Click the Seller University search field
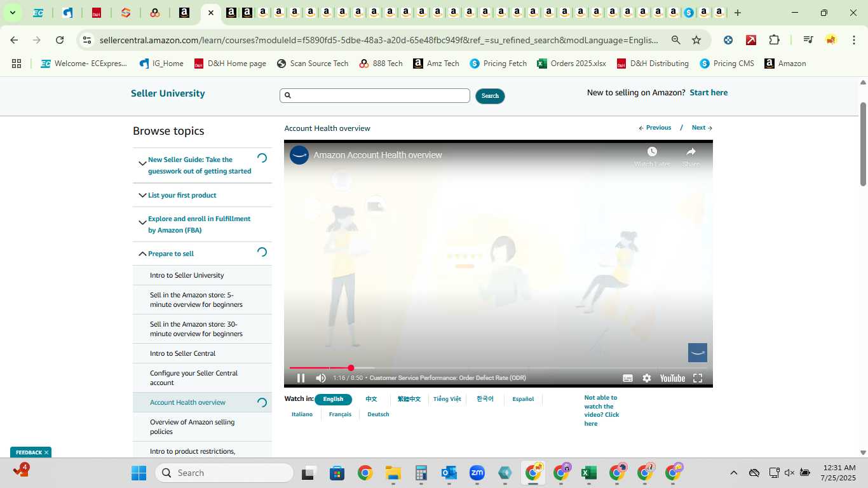This screenshot has width=868, height=488. pyautogui.click(x=375, y=95)
